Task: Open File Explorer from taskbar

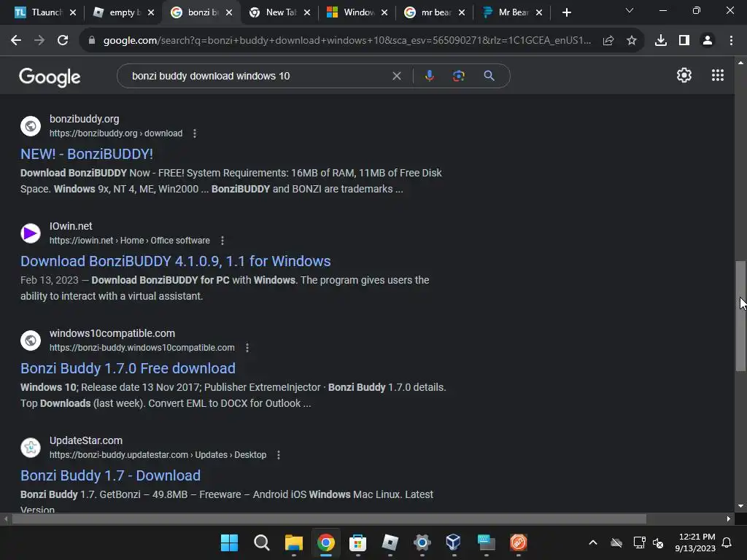Action: pyautogui.click(x=293, y=542)
